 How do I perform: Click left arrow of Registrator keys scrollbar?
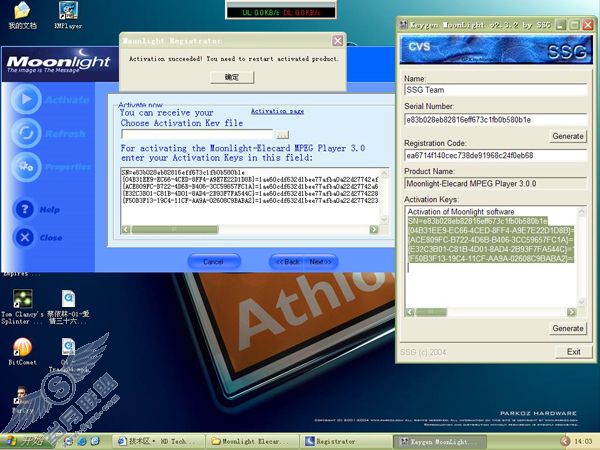(x=126, y=230)
